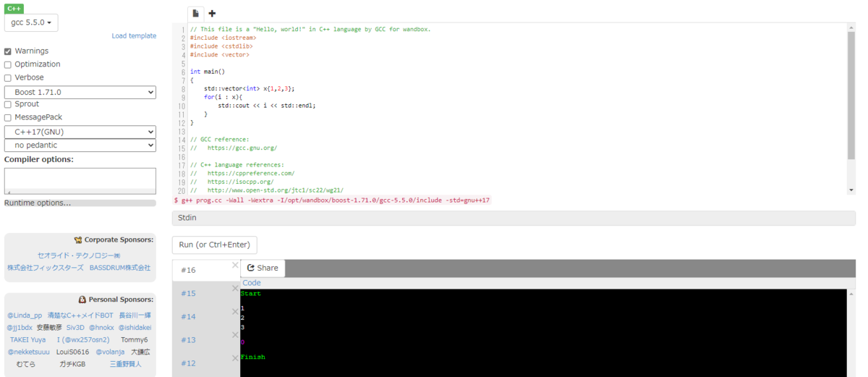Open the @ishidakei sponsor link
The width and height of the screenshot is (868, 377).
(x=135, y=328)
